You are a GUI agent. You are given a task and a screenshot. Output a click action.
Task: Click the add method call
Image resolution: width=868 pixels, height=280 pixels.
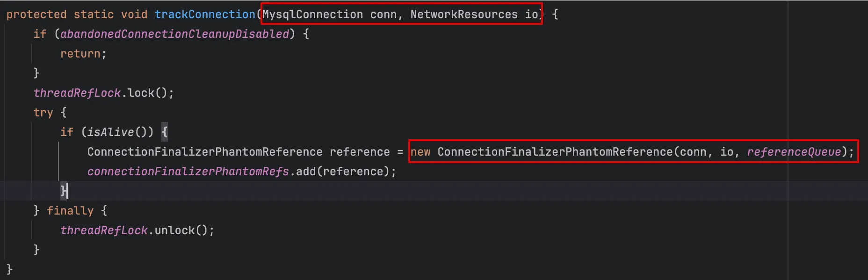point(306,172)
